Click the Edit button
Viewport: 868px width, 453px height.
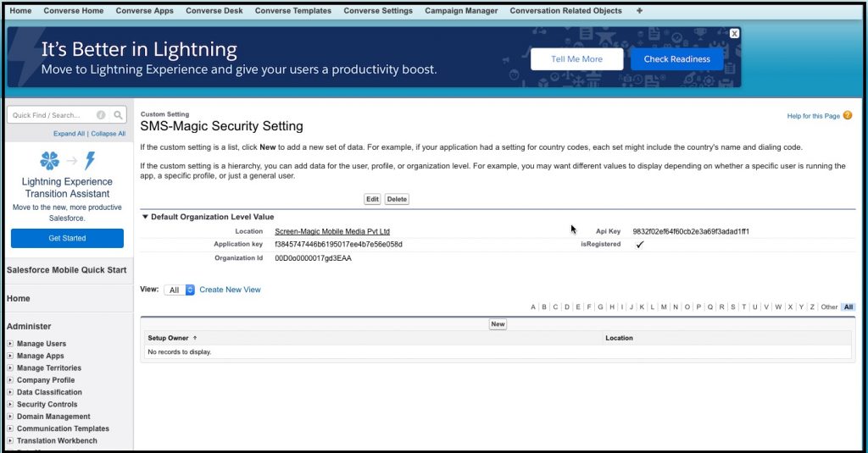point(373,199)
